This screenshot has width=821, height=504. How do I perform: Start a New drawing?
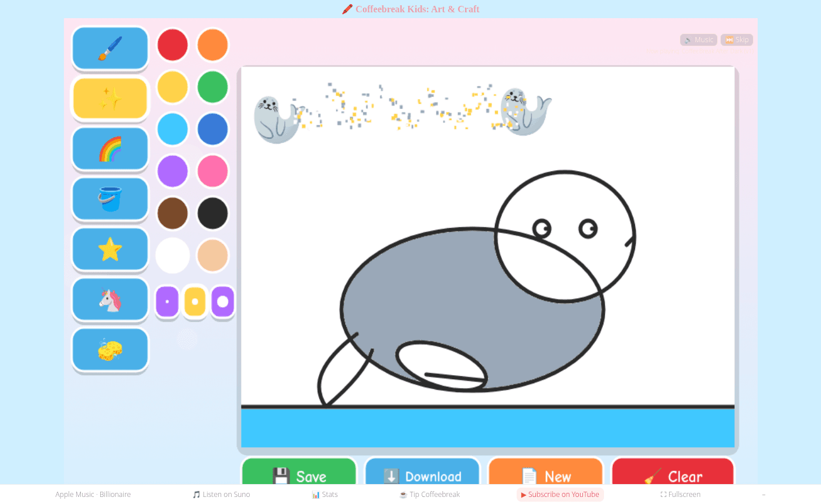click(x=546, y=472)
